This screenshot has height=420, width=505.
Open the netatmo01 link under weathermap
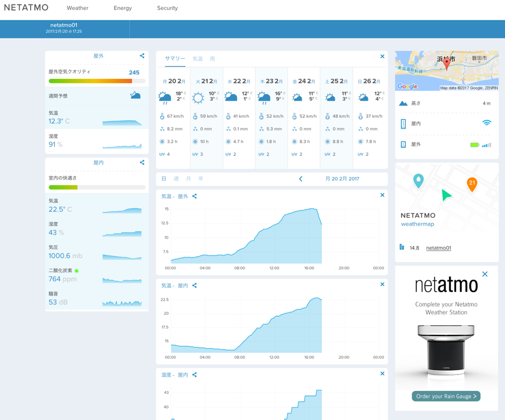click(x=438, y=248)
